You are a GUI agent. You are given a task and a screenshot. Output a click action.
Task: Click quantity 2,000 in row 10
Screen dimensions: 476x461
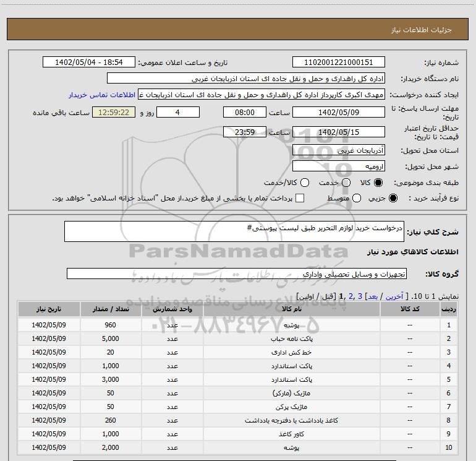pos(111,447)
